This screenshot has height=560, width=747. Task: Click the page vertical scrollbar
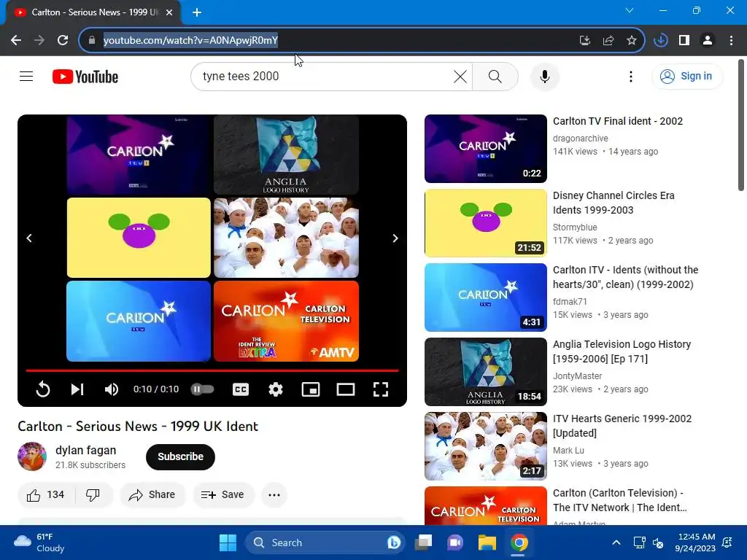click(741, 125)
